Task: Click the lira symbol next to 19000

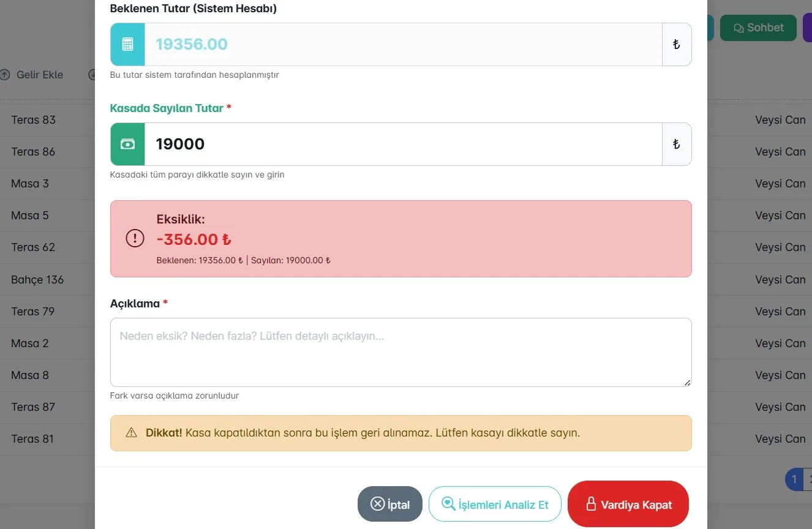Action: (x=677, y=144)
